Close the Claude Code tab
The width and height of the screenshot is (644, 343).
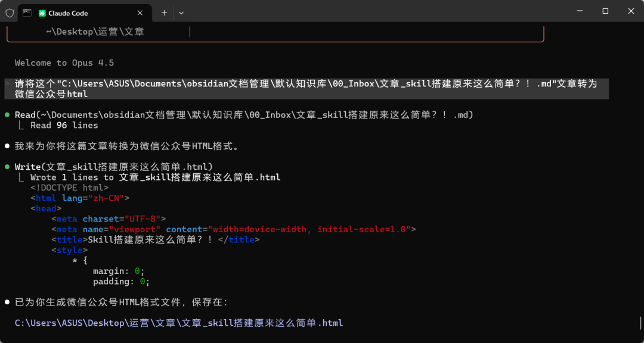pyautogui.click(x=140, y=13)
